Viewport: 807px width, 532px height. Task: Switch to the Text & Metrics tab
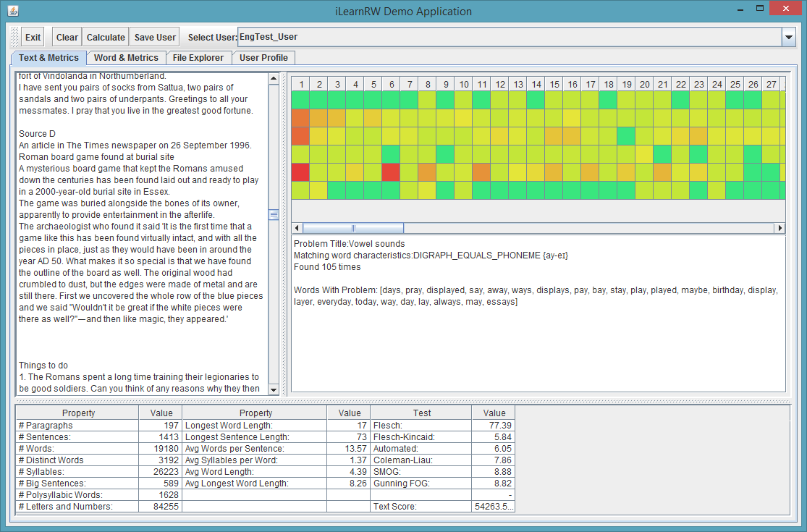tap(49, 58)
